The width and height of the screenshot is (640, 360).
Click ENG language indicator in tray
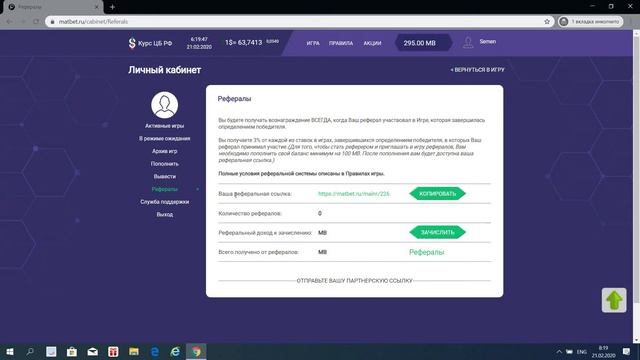(x=582, y=351)
